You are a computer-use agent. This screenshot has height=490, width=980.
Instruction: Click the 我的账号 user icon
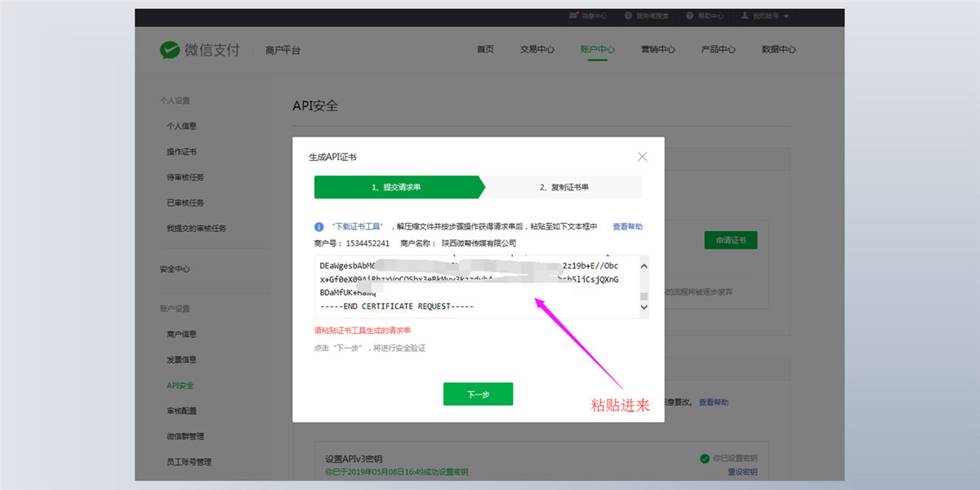point(745,16)
